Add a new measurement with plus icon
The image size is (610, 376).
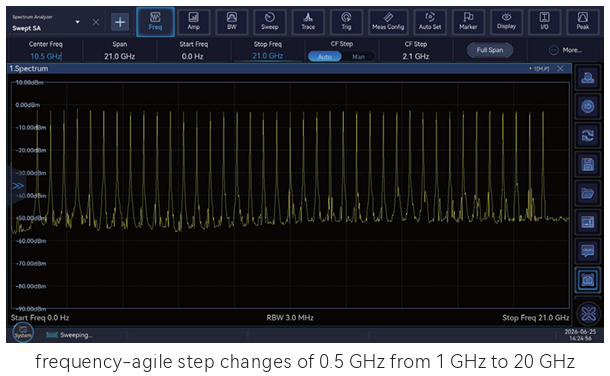[120, 22]
